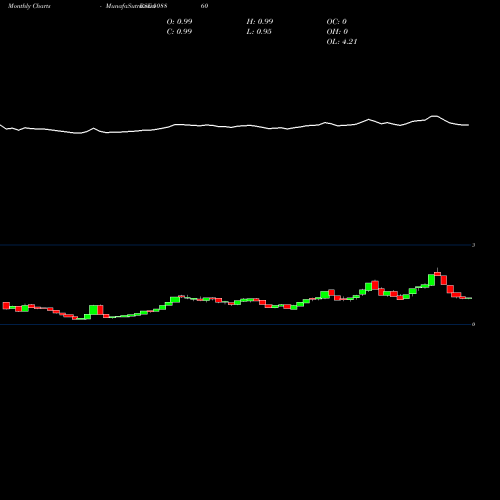
Task: Click the 'OC: 0' readout
Action: click(x=337, y=21)
